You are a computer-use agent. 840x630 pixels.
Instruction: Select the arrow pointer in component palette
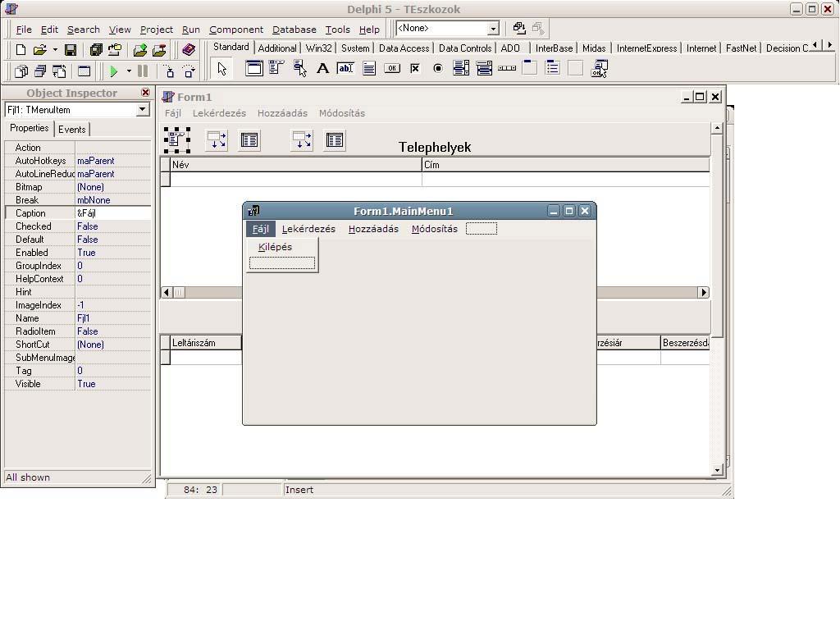click(221, 69)
